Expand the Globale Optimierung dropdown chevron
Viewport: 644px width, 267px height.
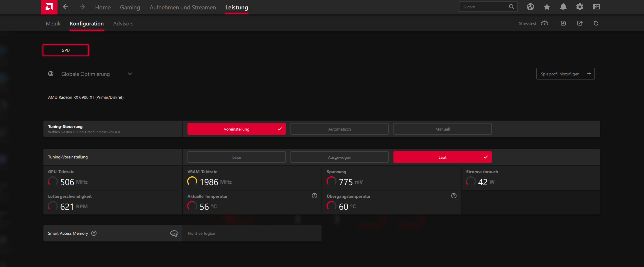pos(130,74)
